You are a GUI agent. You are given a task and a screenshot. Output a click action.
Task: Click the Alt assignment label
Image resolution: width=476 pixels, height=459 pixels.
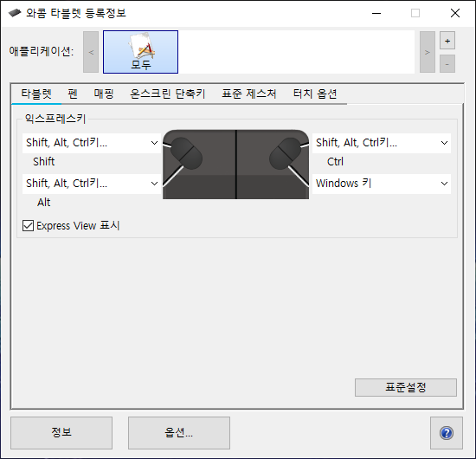pyautogui.click(x=44, y=203)
